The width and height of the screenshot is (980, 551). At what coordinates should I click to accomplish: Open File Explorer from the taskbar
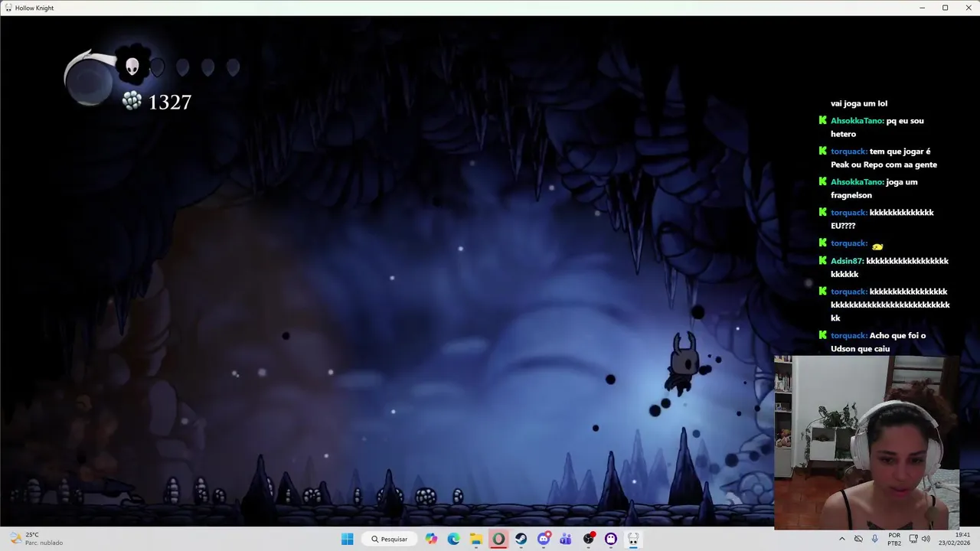pos(475,539)
